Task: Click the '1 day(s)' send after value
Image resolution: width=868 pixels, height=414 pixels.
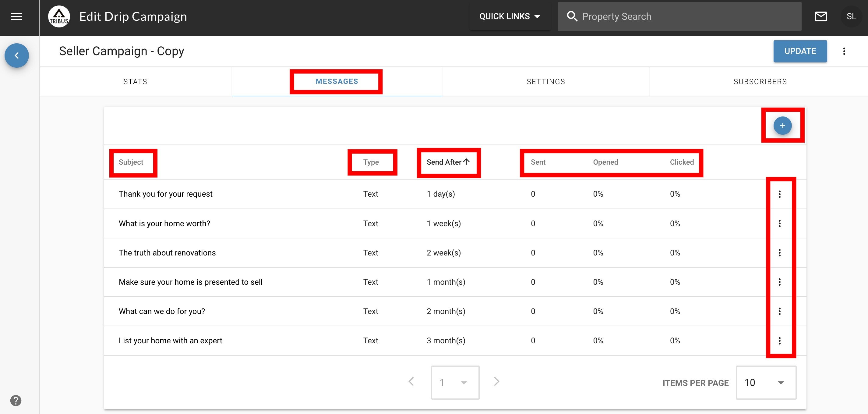Action: [441, 194]
